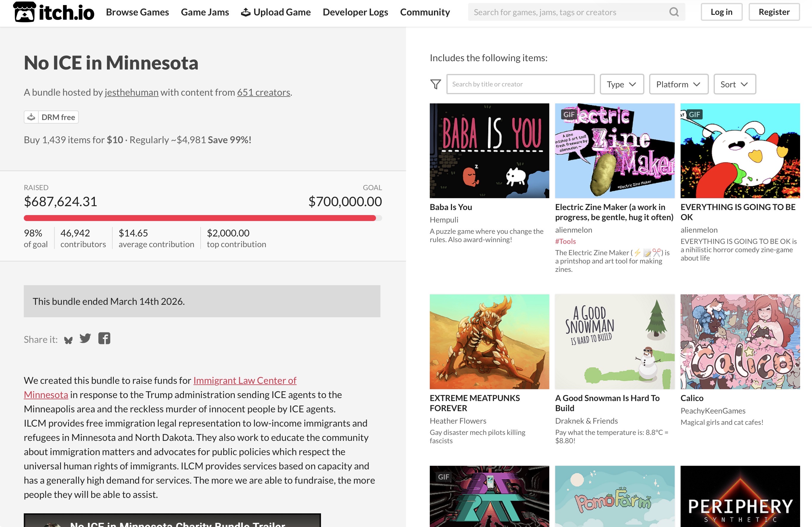Share bundle via Facebook icon
The width and height of the screenshot is (812, 527).
(x=104, y=338)
